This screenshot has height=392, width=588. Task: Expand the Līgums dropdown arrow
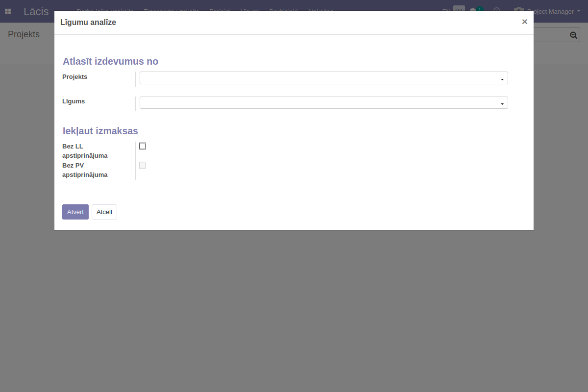point(502,103)
